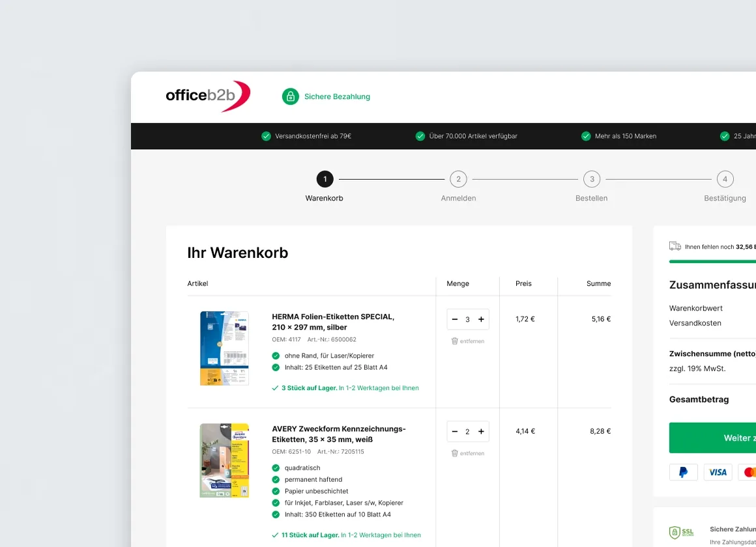
Task: Click Versandkostenfrei ab 79€ text
Action: [x=313, y=136]
